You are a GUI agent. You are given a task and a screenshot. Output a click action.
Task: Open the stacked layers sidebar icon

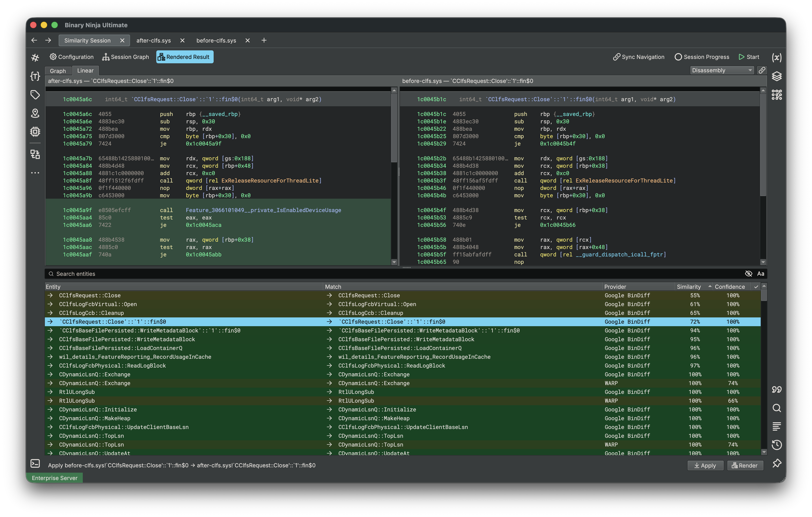click(x=777, y=76)
